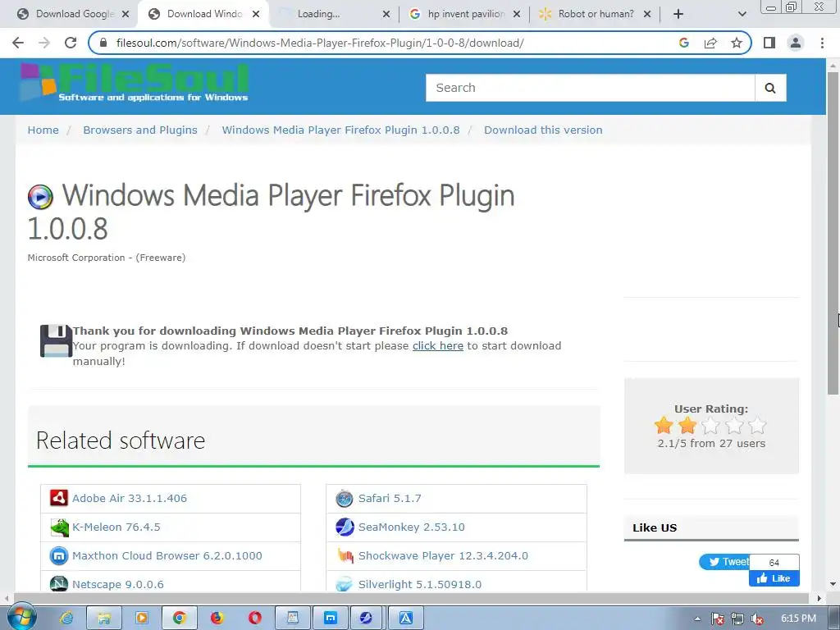Close the Loading tab
Screen dimensions: 840x630
click(x=386, y=14)
